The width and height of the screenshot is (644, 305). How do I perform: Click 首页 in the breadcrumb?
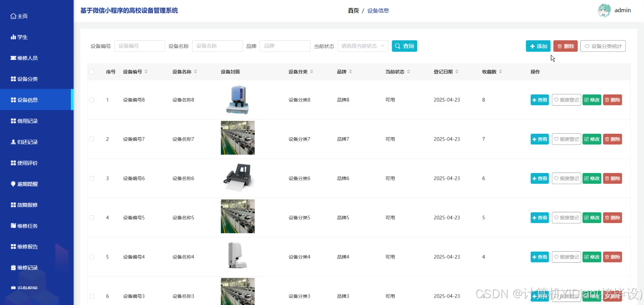click(x=353, y=10)
